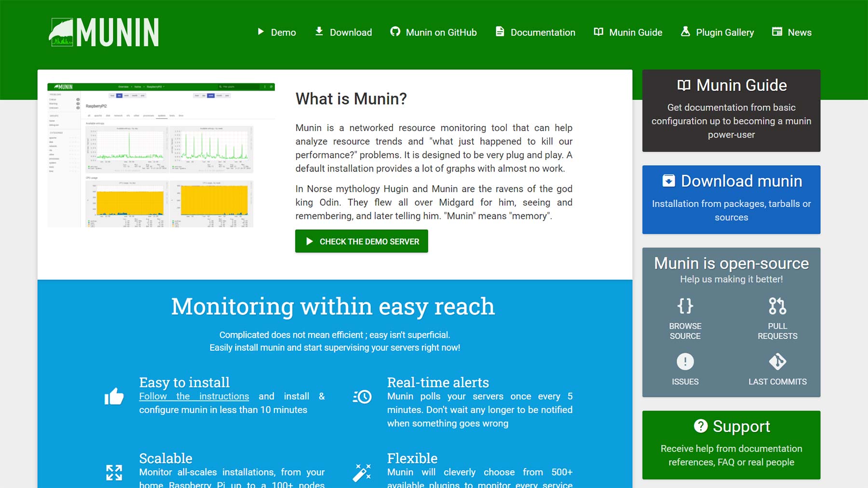This screenshot has width=868, height=488.
Task: Click the GitHub octocat icon
Action: (x=395, y=32)
